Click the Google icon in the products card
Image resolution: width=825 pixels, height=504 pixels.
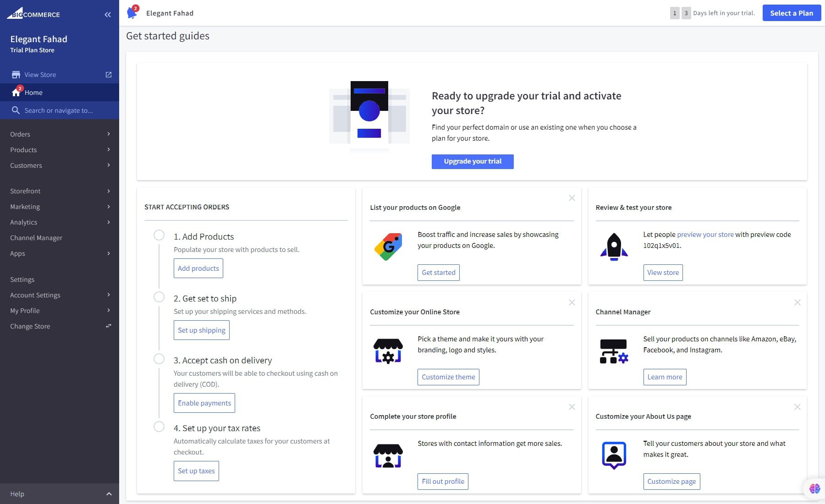point(388,246)
